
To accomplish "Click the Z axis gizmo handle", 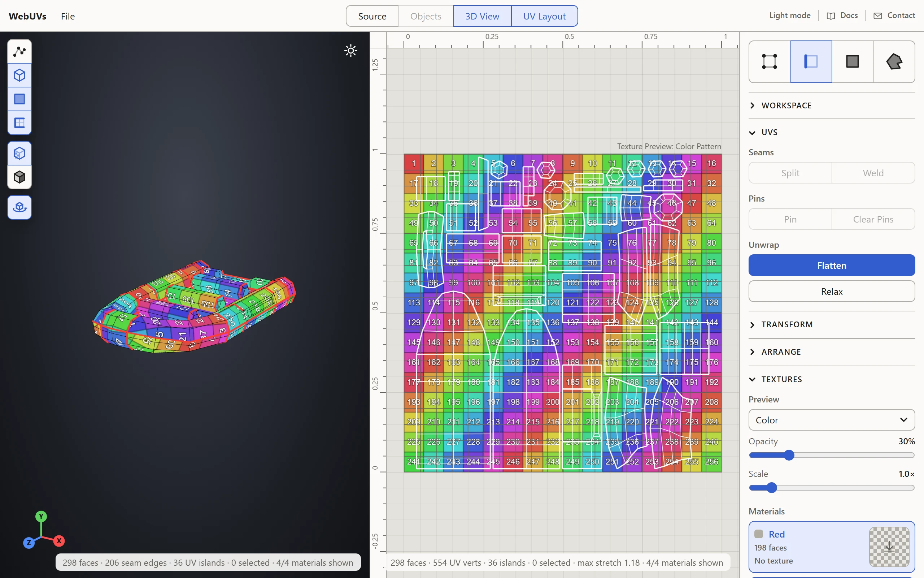I will point(29,543).
